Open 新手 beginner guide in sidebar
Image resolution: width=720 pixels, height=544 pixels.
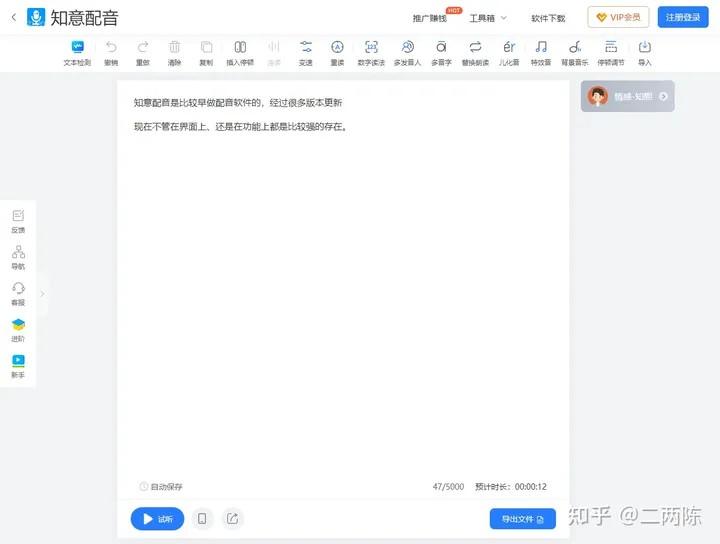click(18, 366)
